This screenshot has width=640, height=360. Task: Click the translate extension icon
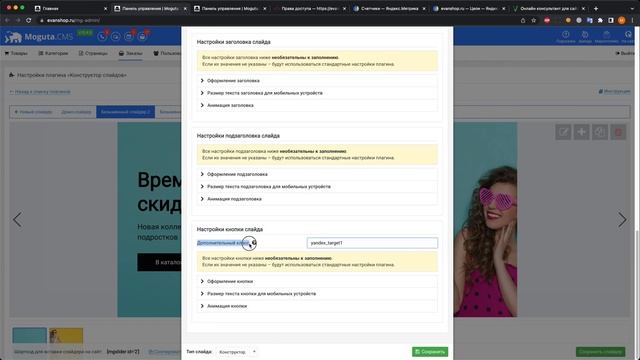[589, 20]
